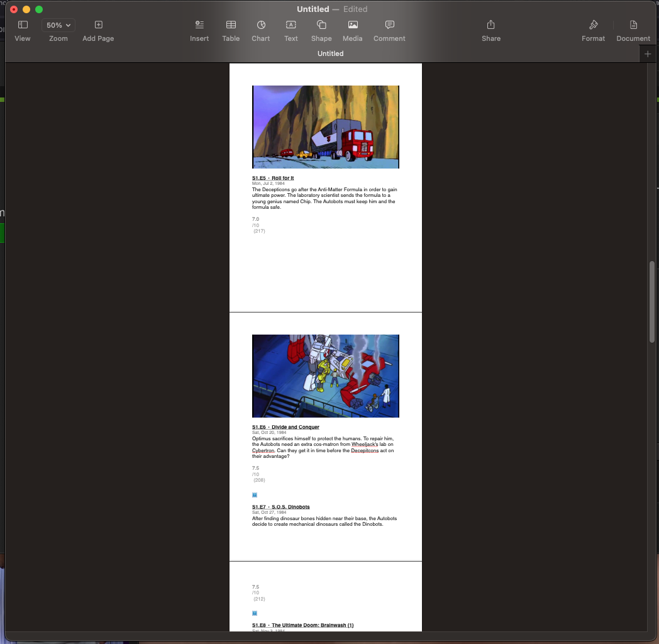Select the Divide and Conquer episode image
This screenshot has height=644, width=659.
325,376
